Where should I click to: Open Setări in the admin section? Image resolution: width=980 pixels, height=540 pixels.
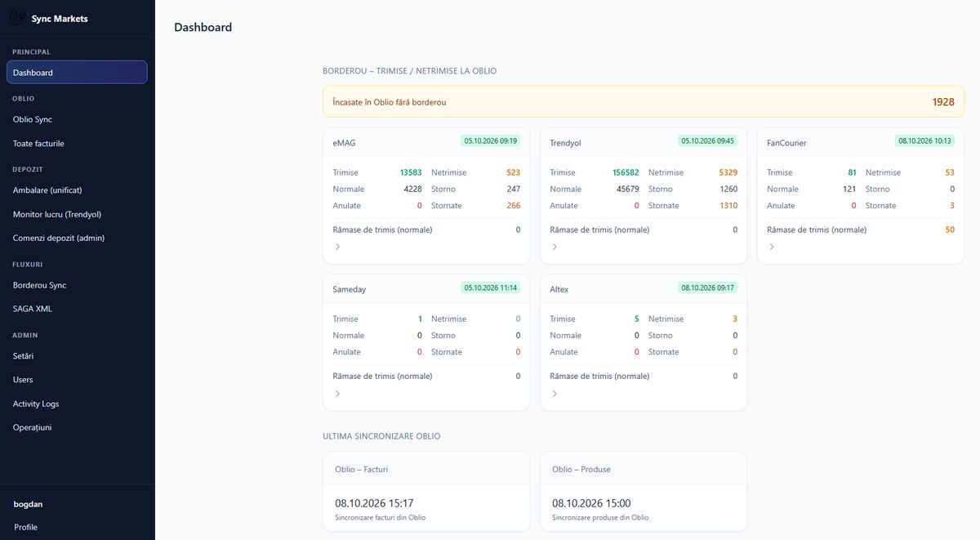pyautogui.click(x=77, y=356)
